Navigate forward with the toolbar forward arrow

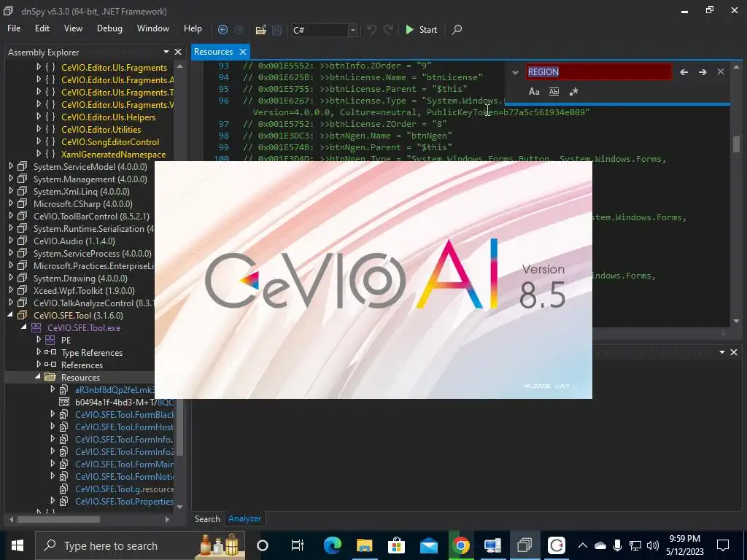pos(239,29)
